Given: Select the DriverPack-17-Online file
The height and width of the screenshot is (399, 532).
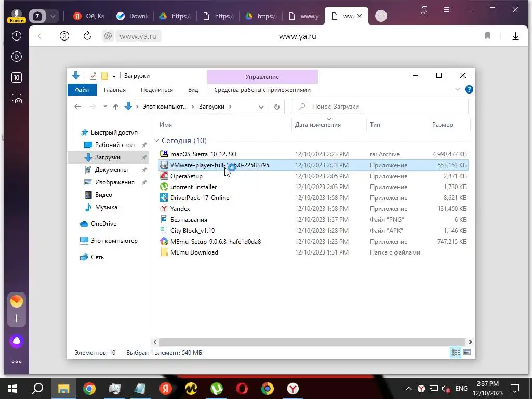Looking at the screenshot, I should (x=199, y=198).
